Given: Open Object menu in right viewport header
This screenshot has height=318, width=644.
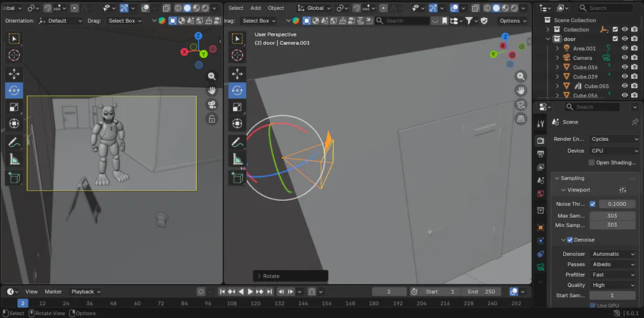Looking at the screenshot, I should [275, 8].
